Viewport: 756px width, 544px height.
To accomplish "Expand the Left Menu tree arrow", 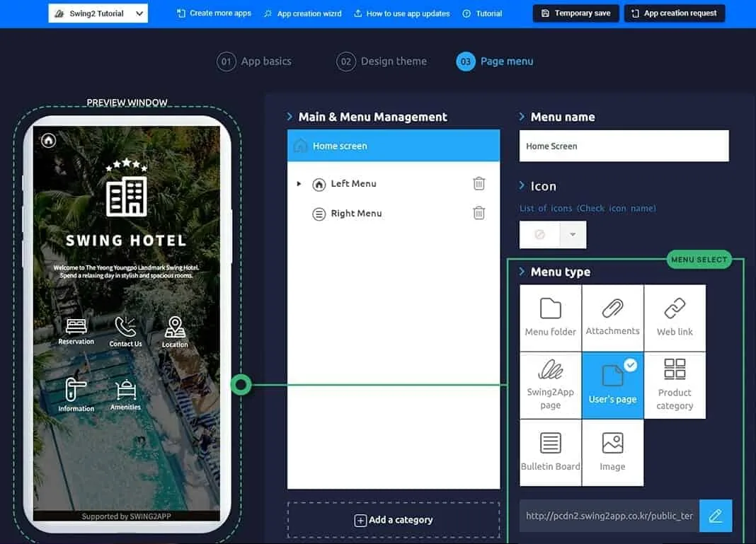I will (x=299, y=184).
